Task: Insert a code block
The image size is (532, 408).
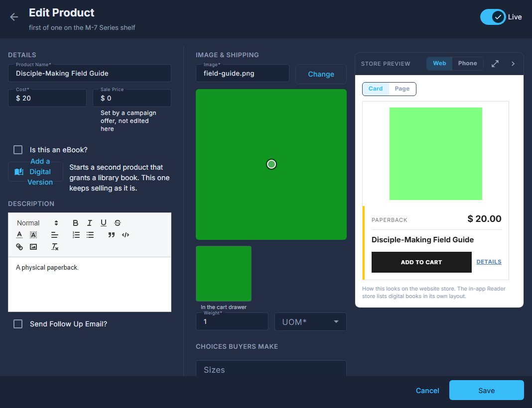Action: tap(126, 235)
